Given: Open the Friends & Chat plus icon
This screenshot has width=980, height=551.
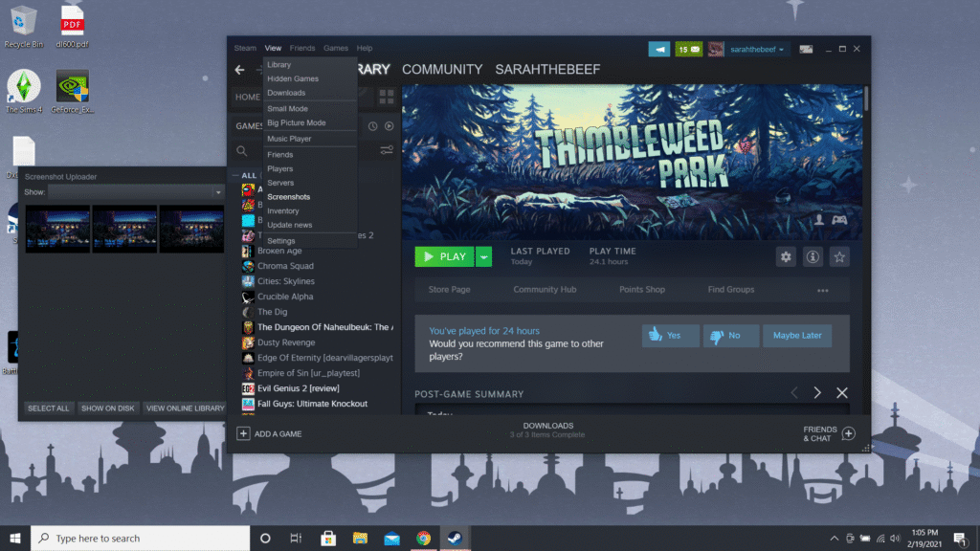Looking at the screenshot, I should (x=848, y=433).
